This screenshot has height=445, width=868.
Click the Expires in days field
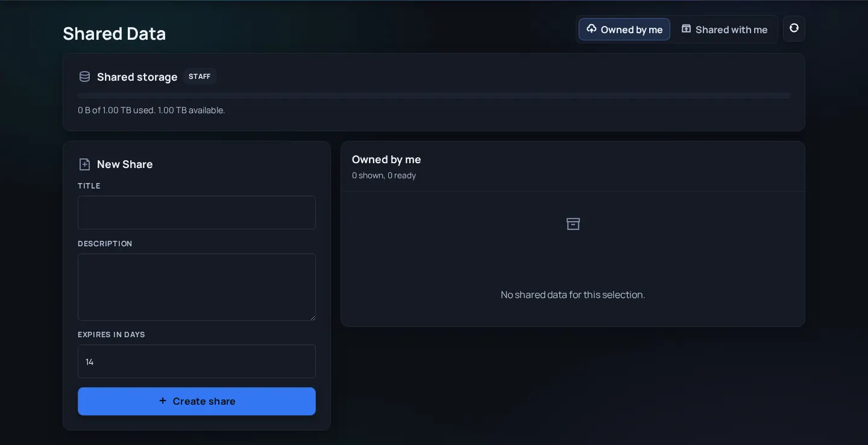[x=197, y=361]
